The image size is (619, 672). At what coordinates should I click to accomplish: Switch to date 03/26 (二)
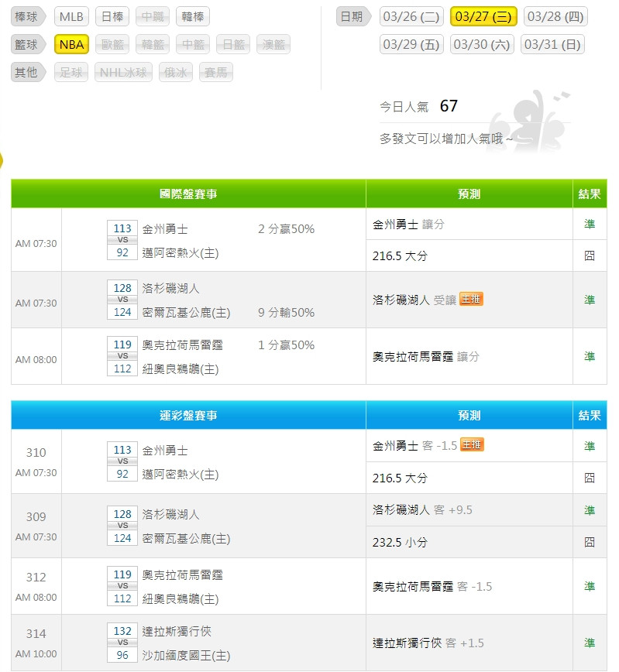[411, 17]
